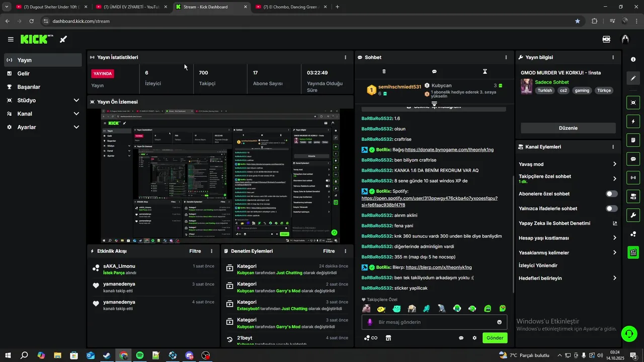Image resolution: width=644 pixels, height=362 pixels.
Task: Open the emoji picker in the message box
Action: pyautogui.click(x=500, y=322)
